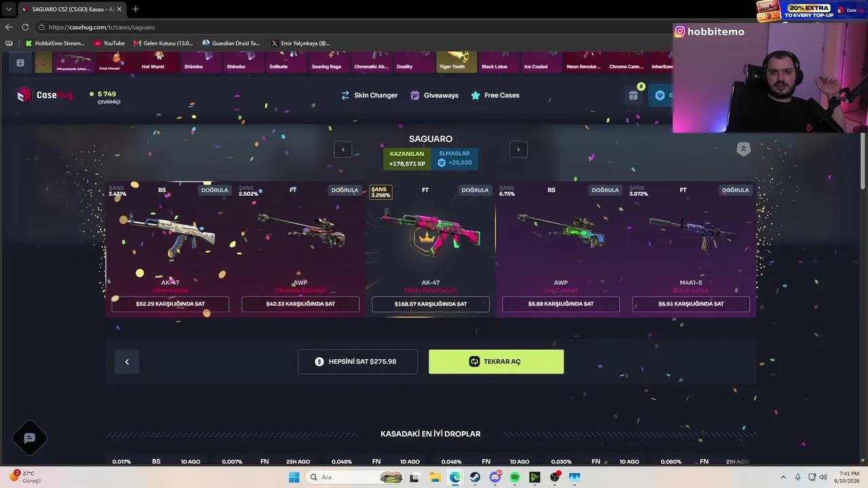868x488 pixels.
Task: Click the browser address bar URL
Action: coord(102,27)
